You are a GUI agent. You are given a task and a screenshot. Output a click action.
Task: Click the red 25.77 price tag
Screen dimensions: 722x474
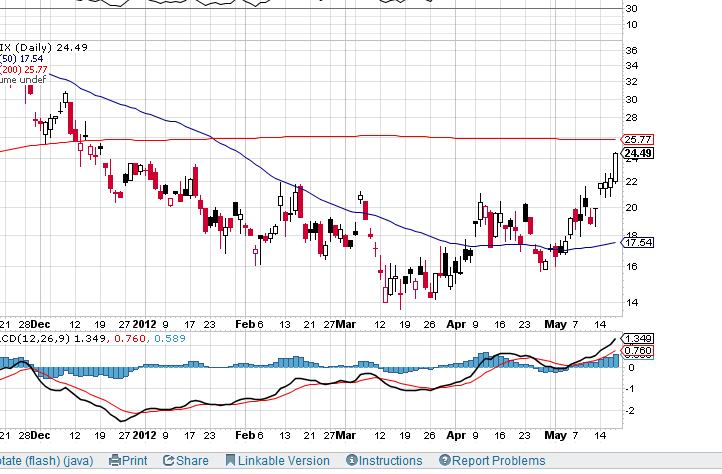point(637,139)
